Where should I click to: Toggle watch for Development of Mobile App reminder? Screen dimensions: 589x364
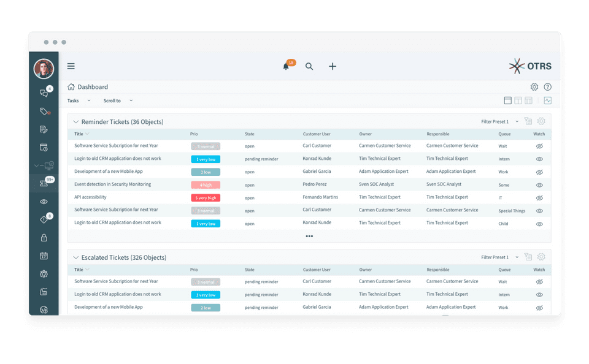(x=539, y=172)
